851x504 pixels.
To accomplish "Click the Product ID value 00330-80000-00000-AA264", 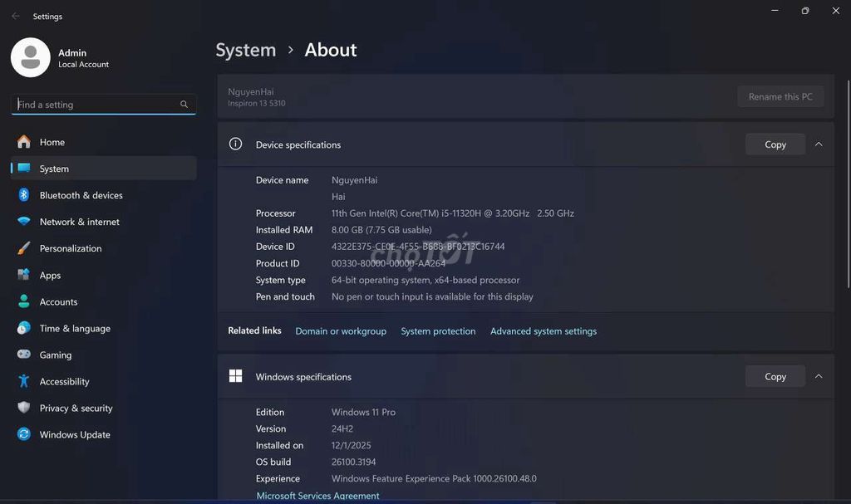I will point(388,263).
